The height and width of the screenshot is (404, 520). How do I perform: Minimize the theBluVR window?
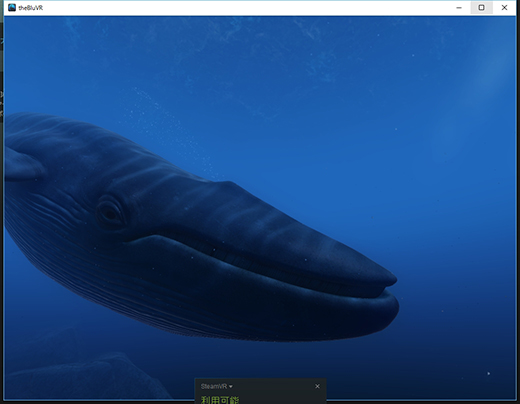(x=459, y=8)
